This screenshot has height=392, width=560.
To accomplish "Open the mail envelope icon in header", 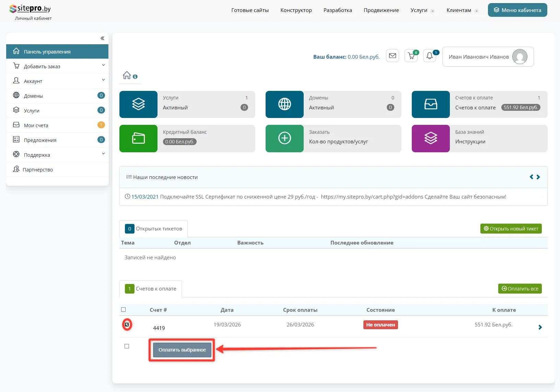I will click(x=393, y=56).
